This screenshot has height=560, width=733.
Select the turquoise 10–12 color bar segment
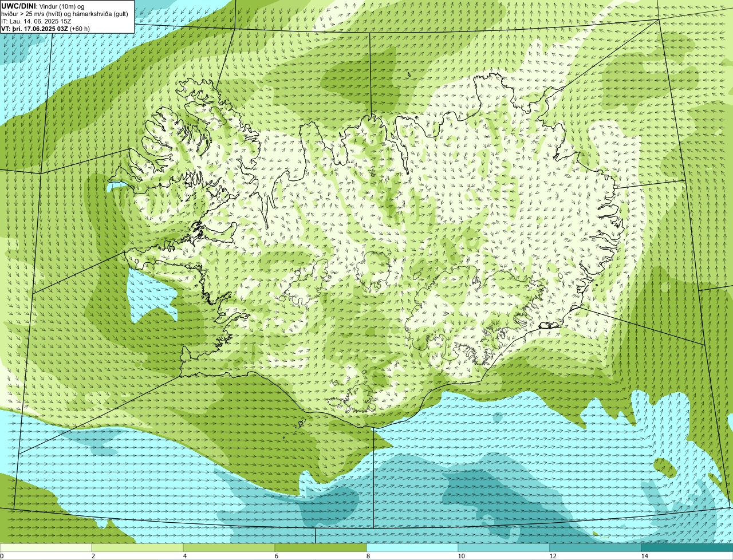[504, 547]
